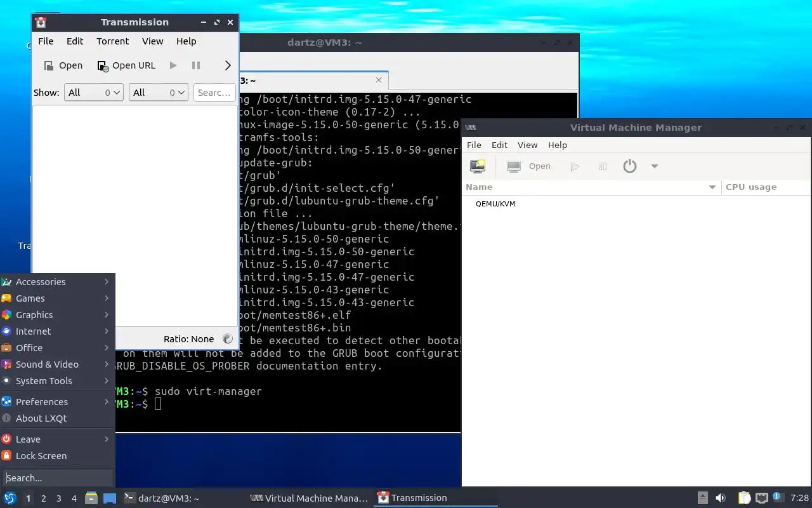812x508 pixels.
Task: Open the network connection tray icon
Action: tap(761, 498)
